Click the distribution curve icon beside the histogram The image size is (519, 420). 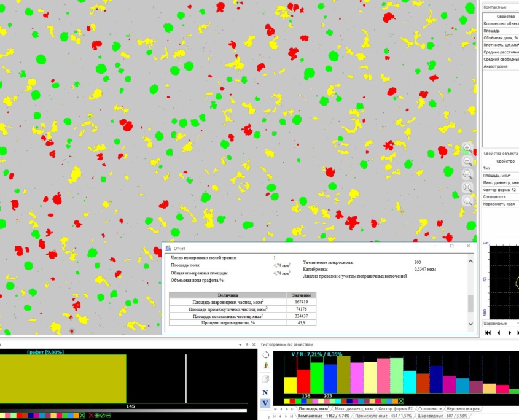point(265,366)
